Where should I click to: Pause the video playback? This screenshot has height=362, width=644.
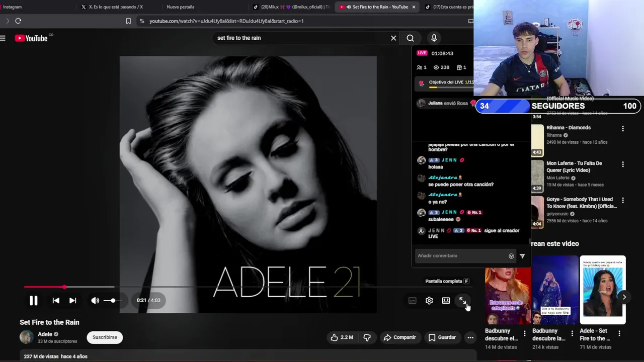[x=33, y=300]
